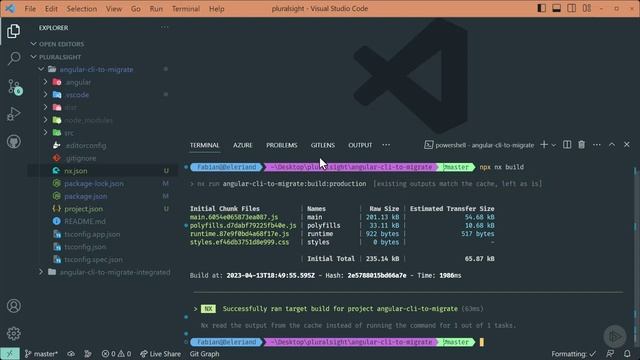Open the Run and Debug view
Screen dimensions: 640x360
pos(13,114)
